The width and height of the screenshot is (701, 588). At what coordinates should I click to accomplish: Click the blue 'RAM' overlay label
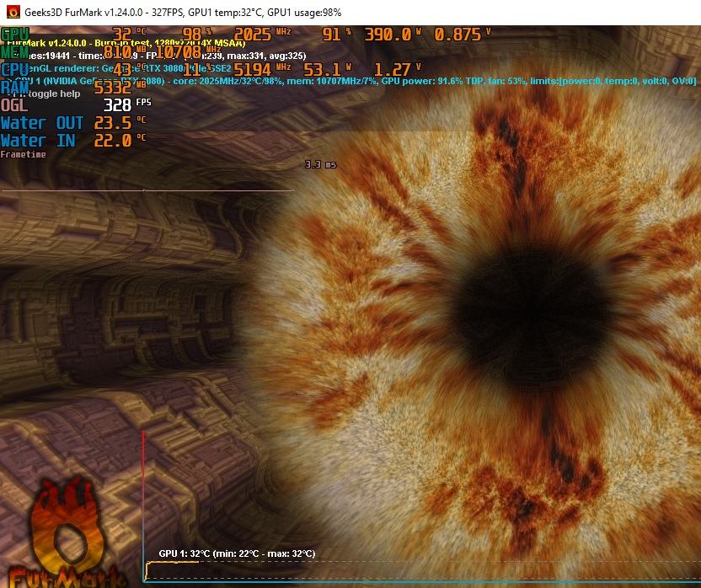click(15, 87)
